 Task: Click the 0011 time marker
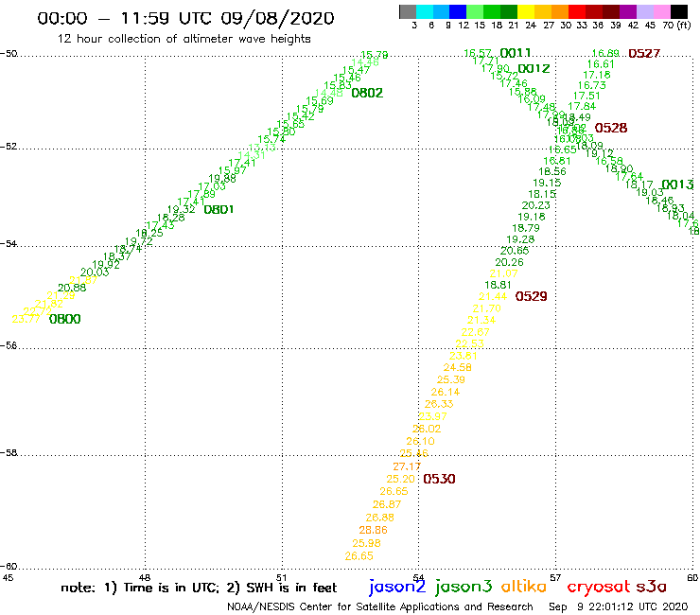[x=516, y=53]
